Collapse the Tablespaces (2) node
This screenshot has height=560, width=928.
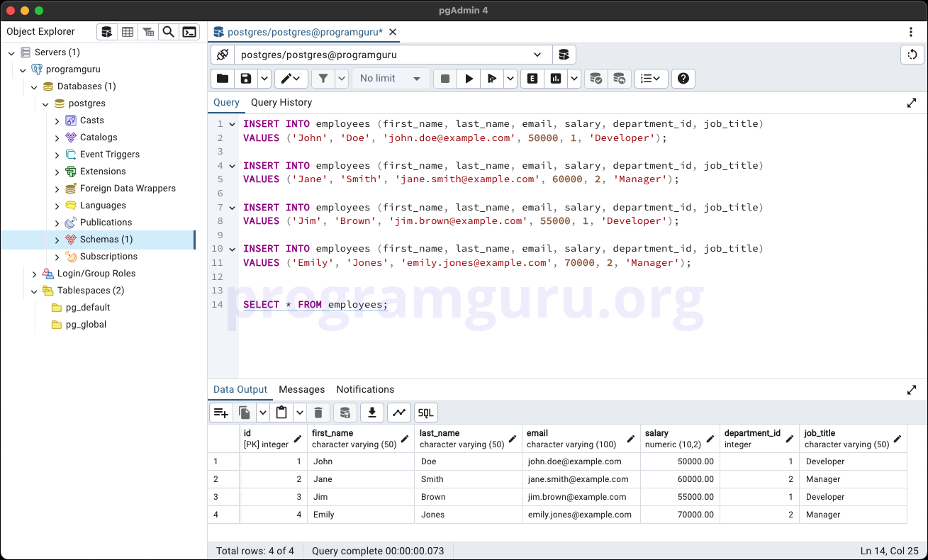[34, 291]
